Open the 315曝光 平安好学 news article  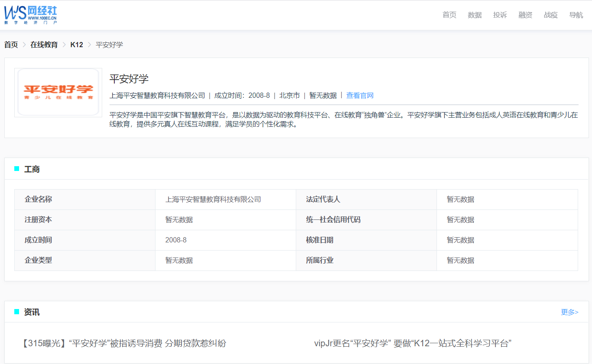(x=123, y=344)
